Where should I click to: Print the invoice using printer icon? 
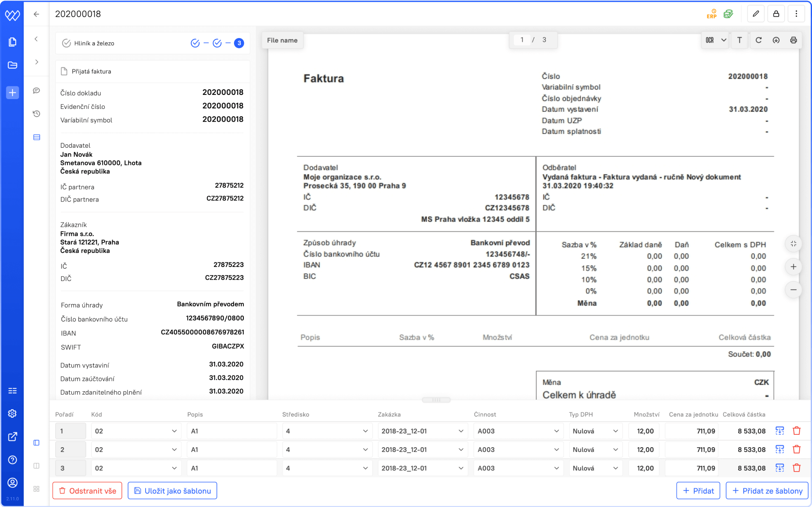tap(793, 40)
